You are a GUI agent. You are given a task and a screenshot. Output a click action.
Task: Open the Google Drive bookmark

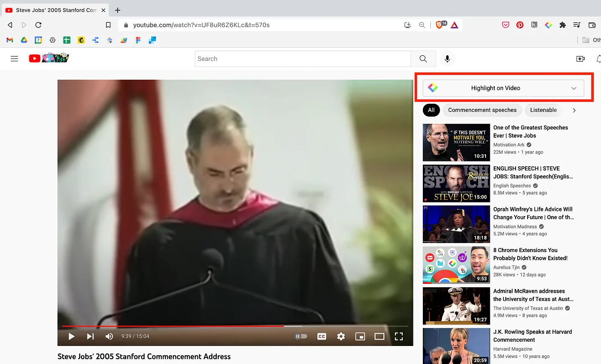[x=24, y=40]
